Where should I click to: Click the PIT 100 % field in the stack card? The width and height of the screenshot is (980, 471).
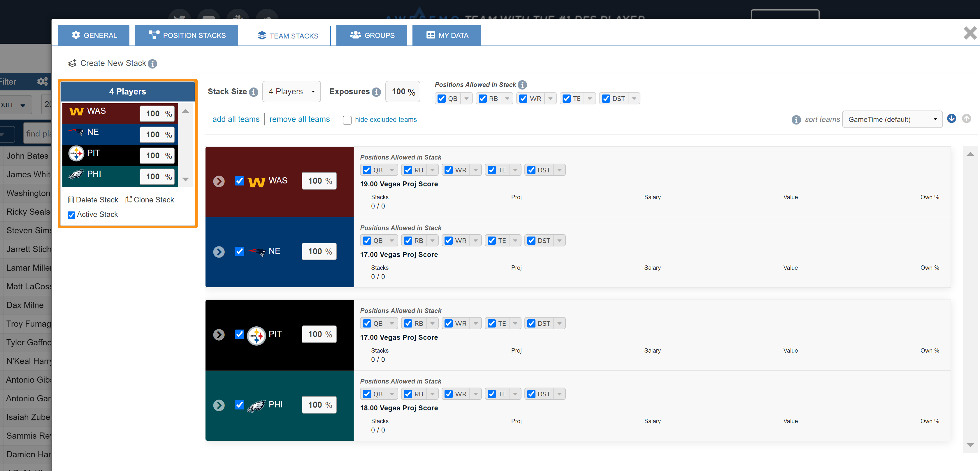tap(157, 156)
